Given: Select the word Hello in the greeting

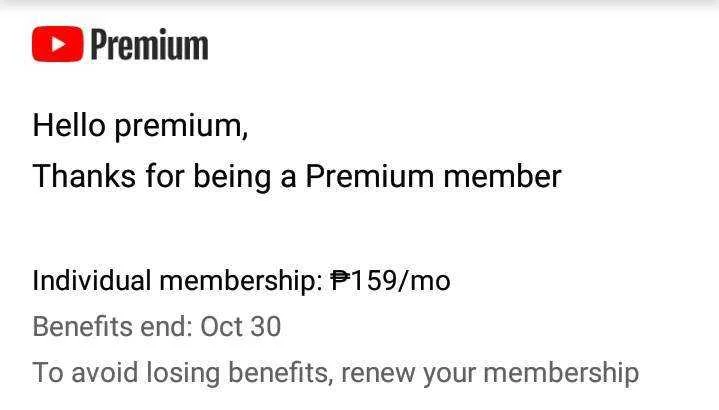Looking at the screenshot, I should (69, 125).
